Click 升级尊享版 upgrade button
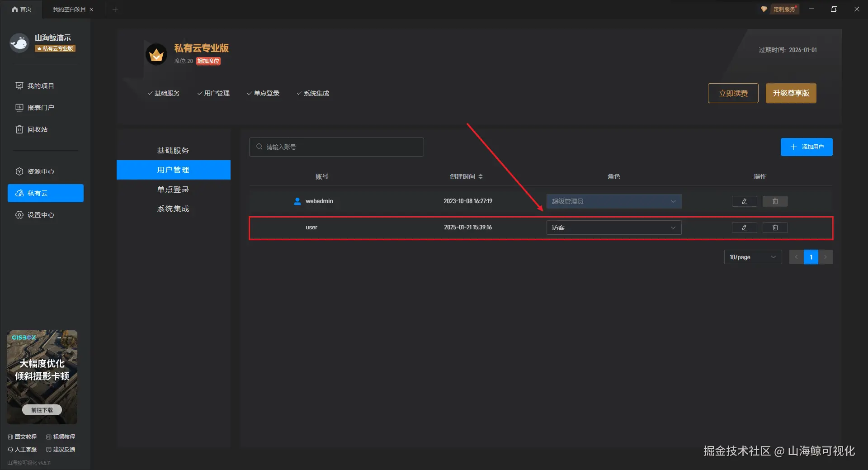This screenshot has height=470, width=868. coord(791,93)
